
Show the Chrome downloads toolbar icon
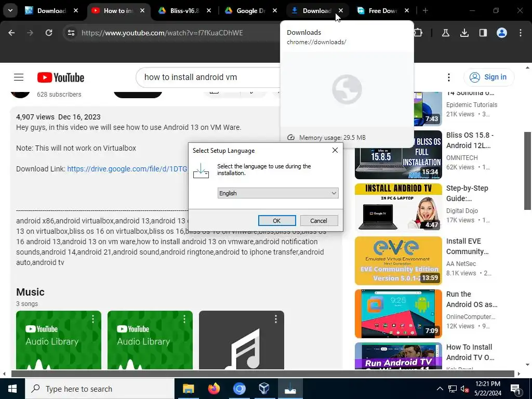pos(464,33)
